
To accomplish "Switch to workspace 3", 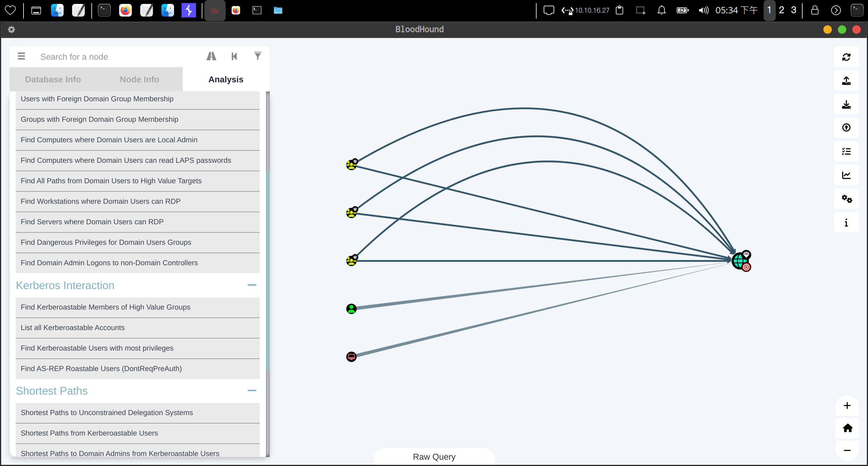I will click(x=794, y=11).
